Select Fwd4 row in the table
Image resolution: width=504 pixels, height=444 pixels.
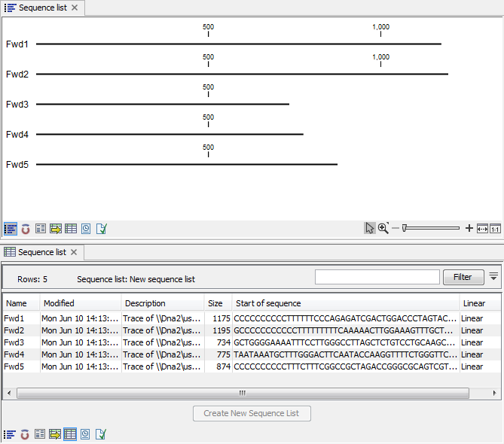click(x=252, y=354)
